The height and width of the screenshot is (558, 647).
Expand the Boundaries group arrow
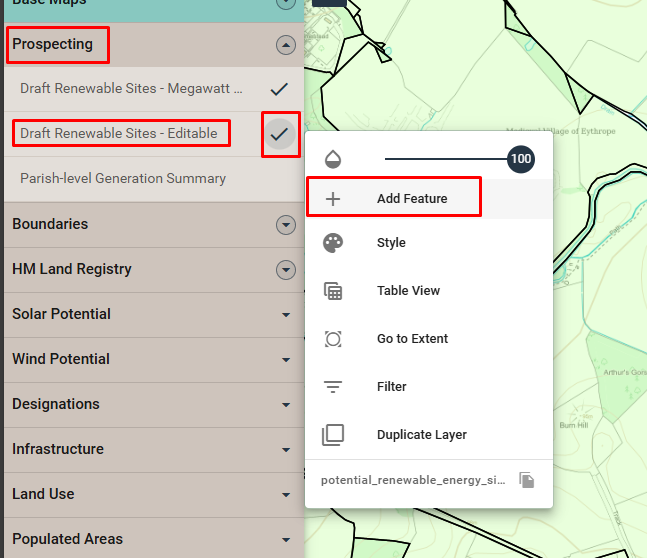286,225
